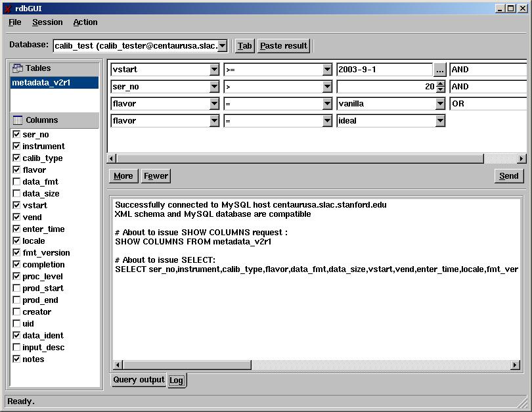
Task: Decrease ser_no value with the down arrow
Action: click(x=440, y=90)
